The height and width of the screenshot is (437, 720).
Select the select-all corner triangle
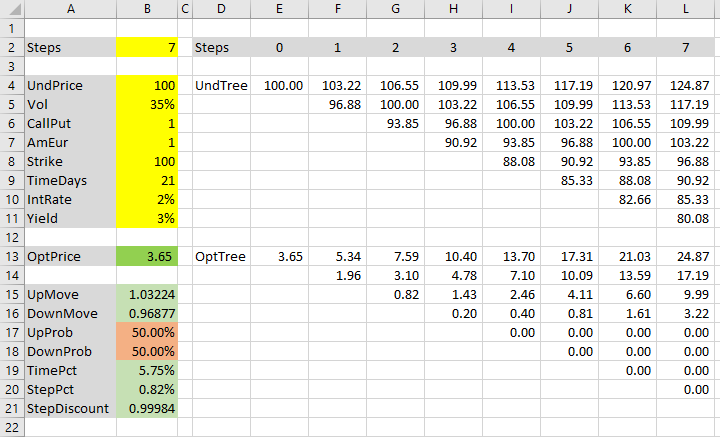(12, 9)
